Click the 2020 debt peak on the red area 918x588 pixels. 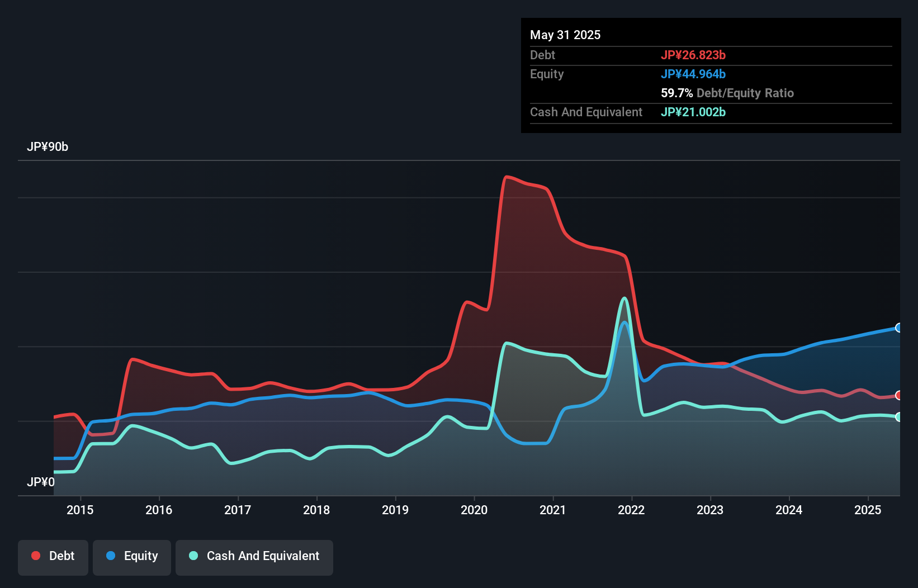508,177
